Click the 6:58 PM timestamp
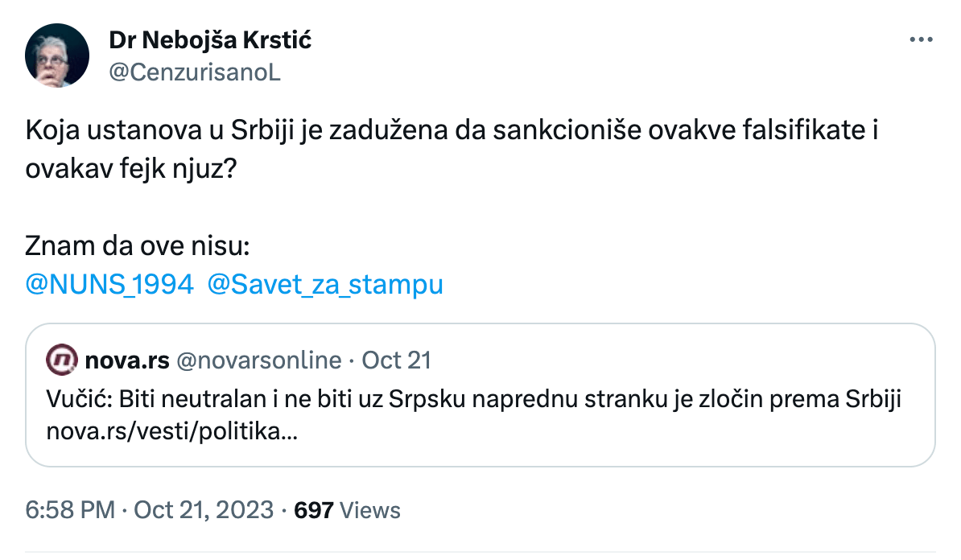 click(x=71, y=509)
